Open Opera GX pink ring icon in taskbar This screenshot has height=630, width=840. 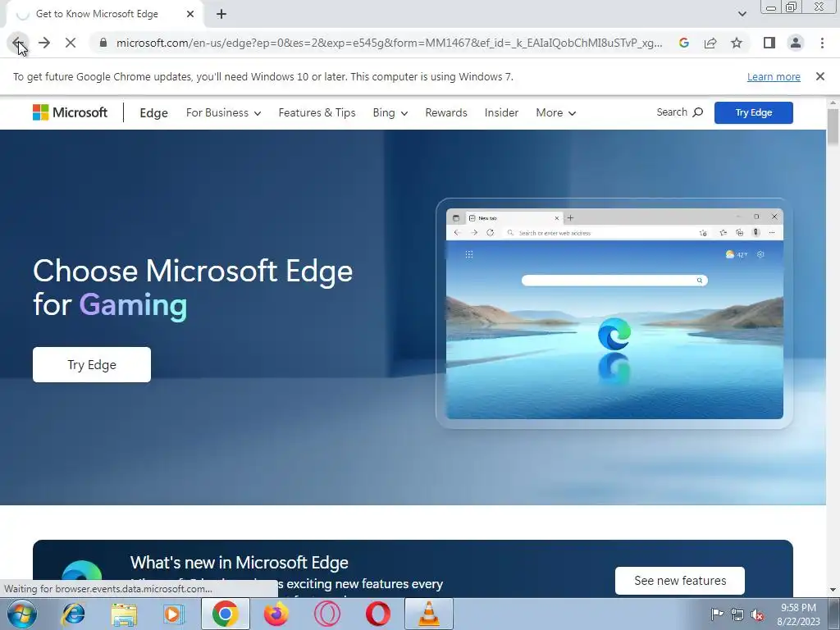(327, 614)
